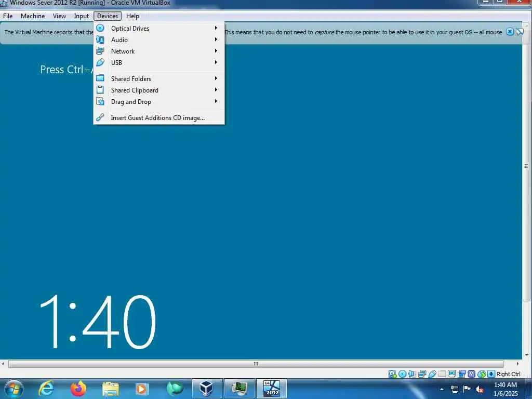Click the network connection tray icon
This screenshot has height=399, width=532.
(454, 389)
